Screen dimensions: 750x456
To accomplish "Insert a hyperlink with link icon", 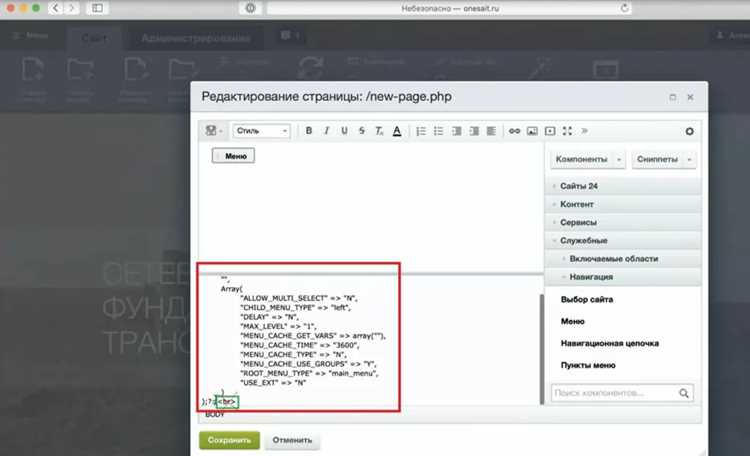I will (x=515, y=131).
